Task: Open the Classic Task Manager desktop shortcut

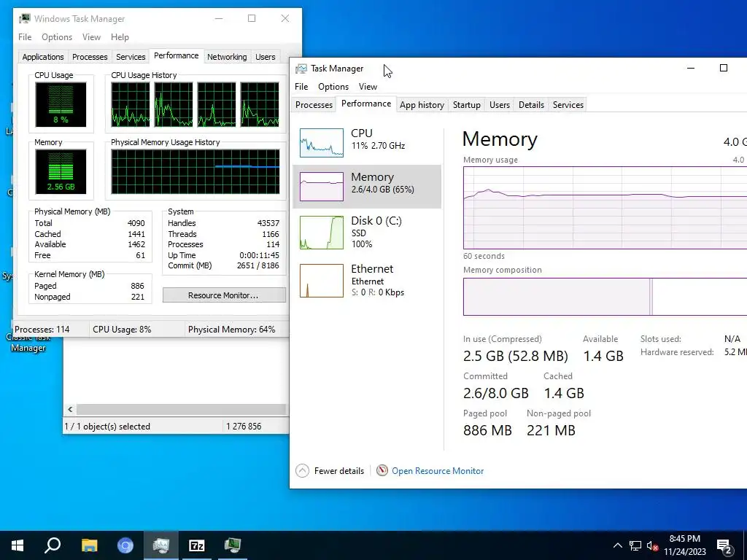Action: click(28, 342)
